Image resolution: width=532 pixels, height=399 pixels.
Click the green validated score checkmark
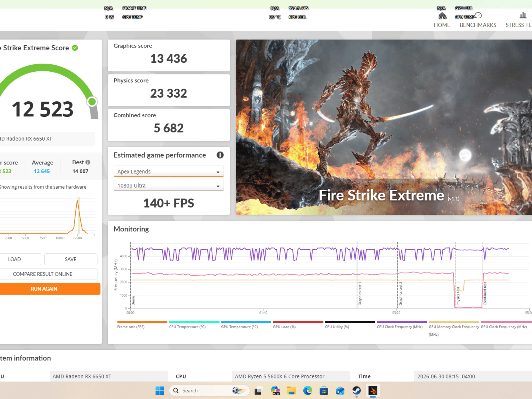[x=75, y=48]
